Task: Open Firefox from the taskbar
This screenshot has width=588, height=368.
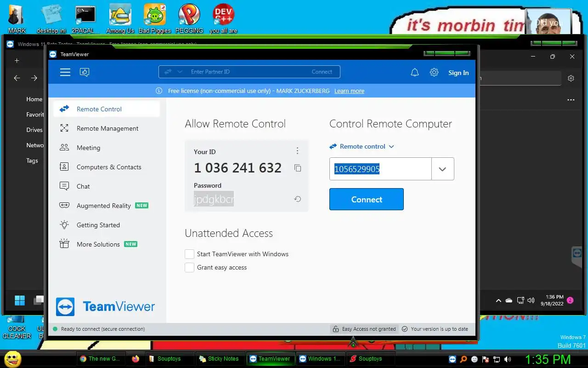Action: (x=136, y=359)
